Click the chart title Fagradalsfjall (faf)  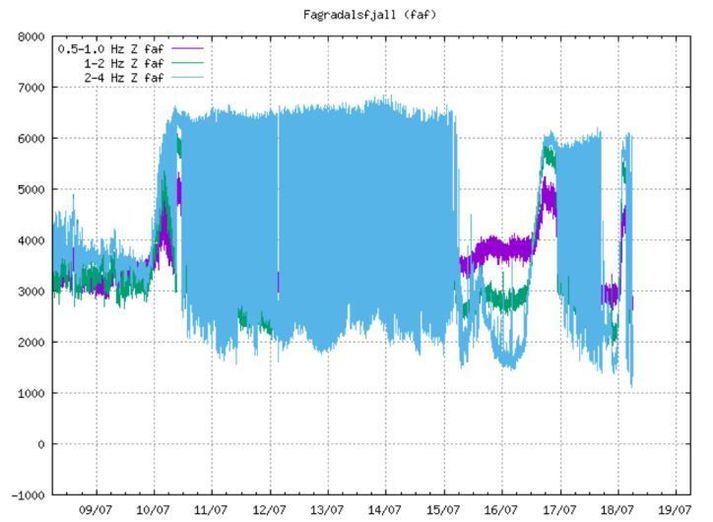click(x=370, y=15)
